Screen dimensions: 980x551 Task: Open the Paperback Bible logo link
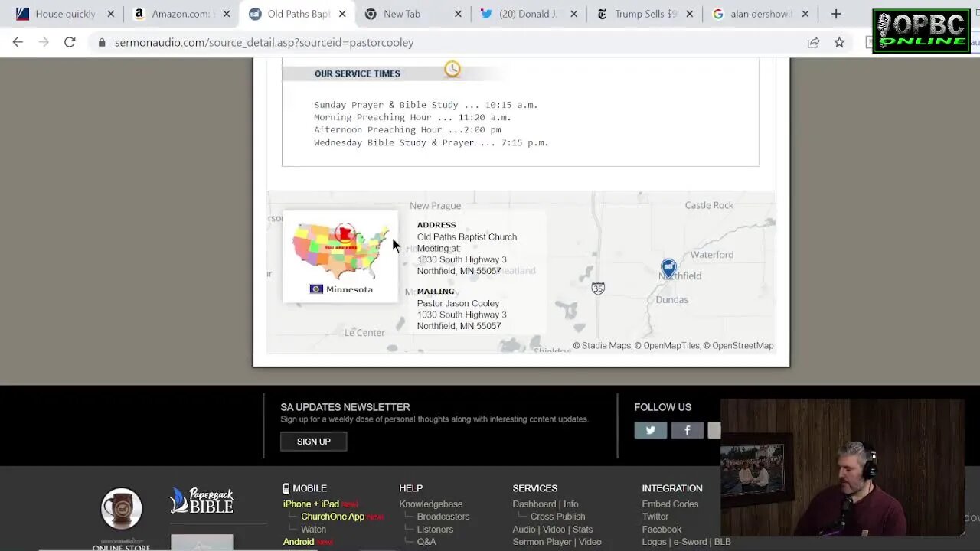(x=201, y=501)
